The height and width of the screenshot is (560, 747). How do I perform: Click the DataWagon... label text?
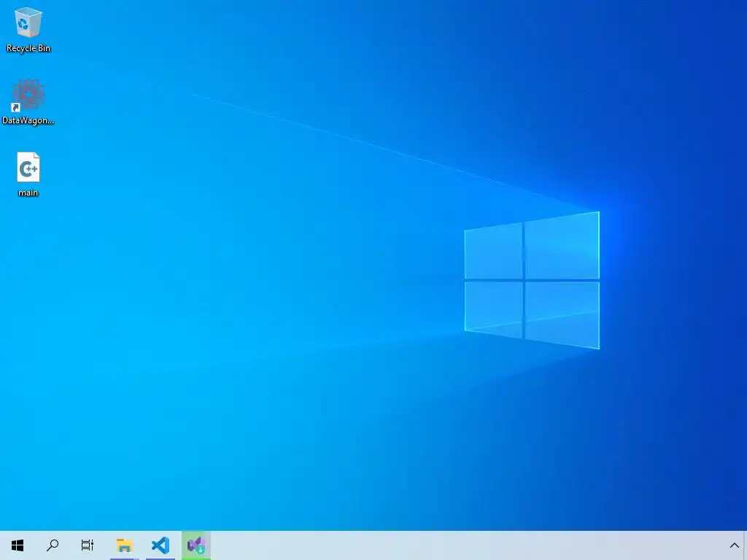click(x=28, y=120)
